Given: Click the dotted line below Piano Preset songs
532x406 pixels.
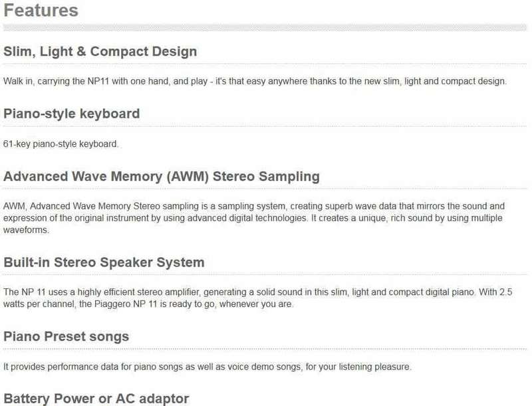Looking at the screenshot, I should point(265,349).
